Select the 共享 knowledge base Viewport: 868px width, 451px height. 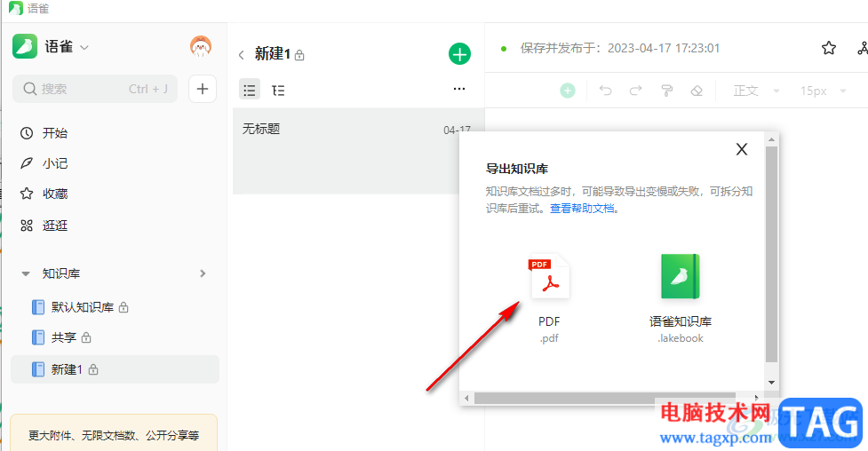[x=115, y=337]
